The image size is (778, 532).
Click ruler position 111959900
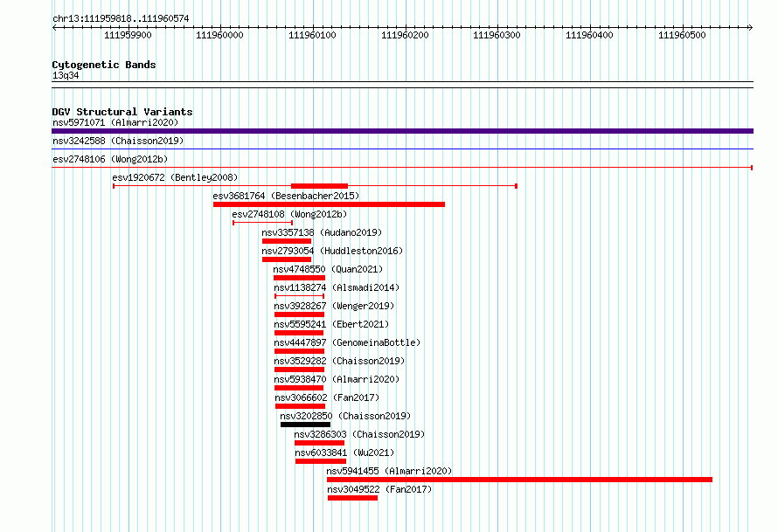[x=128, y=35]
